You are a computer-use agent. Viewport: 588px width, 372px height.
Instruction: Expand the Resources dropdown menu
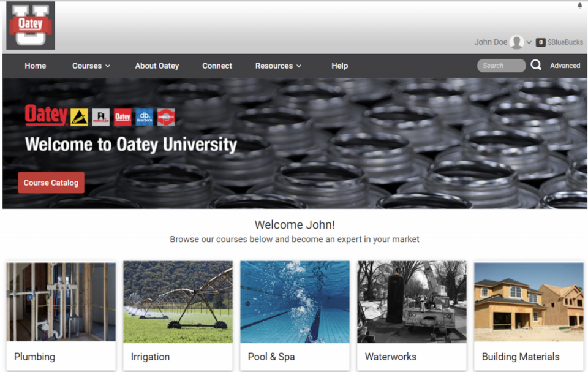[x=278, y=66]
